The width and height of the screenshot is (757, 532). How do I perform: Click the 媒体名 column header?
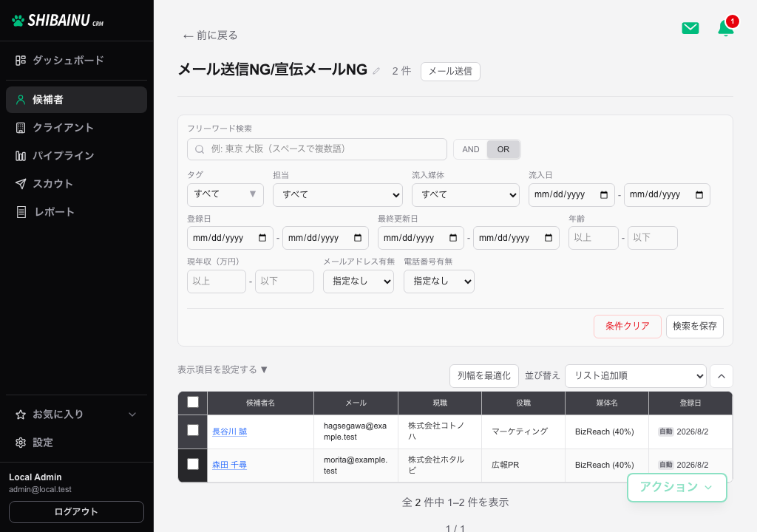pos(607,403)
